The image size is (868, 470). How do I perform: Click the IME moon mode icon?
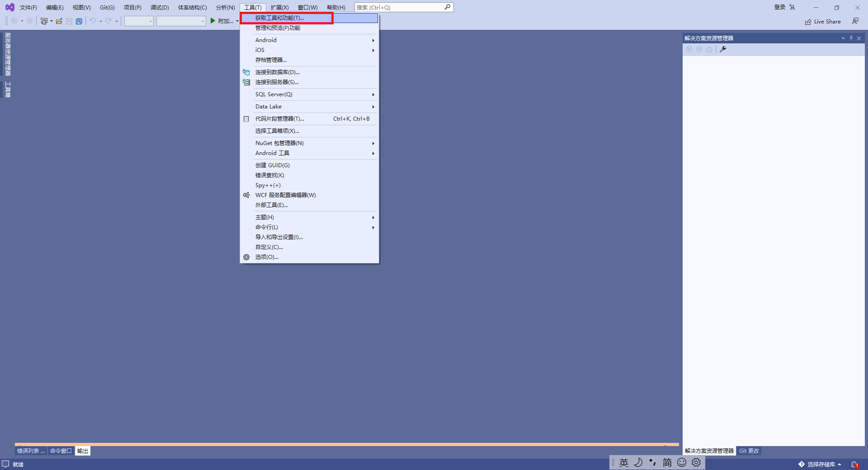(x=638, y=462)
